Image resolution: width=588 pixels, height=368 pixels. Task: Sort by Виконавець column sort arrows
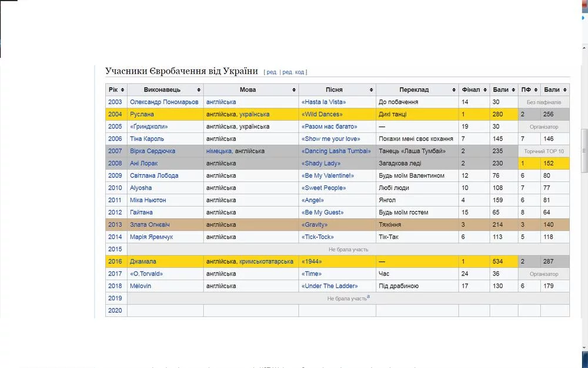[x=199, y=90]
